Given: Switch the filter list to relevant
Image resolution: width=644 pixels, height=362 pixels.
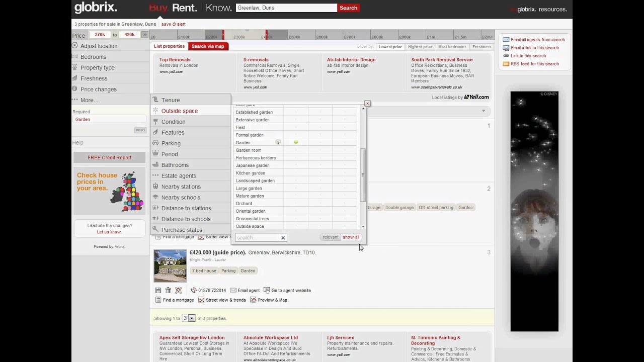Looking at the screenshot, I should pyautogui.click(x=331, y=237).
